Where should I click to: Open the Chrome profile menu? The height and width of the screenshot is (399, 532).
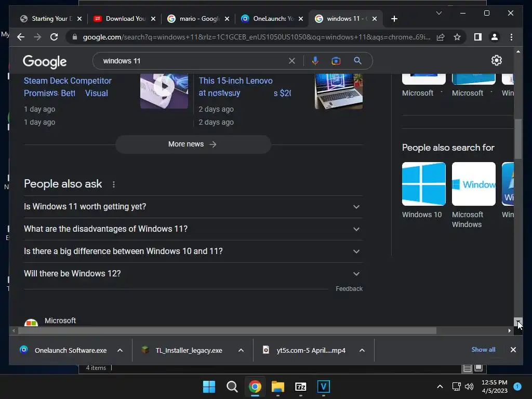495,37
